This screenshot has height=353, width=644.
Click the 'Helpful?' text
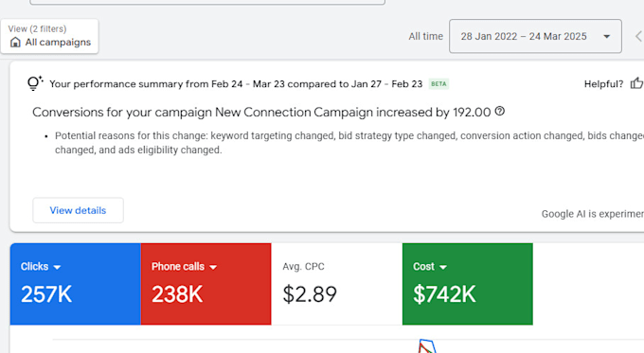coord(603,84)
